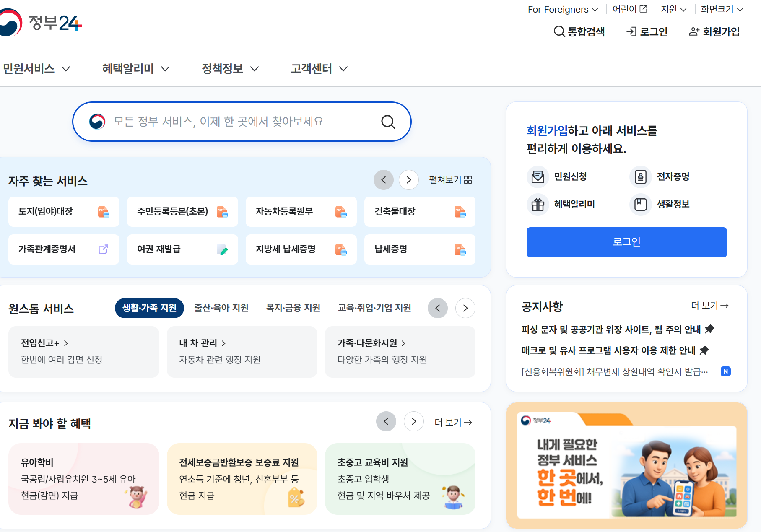Click the envelope icon beside 민원신청
This screenshot has width=761, height=532.
click(538, 176)
